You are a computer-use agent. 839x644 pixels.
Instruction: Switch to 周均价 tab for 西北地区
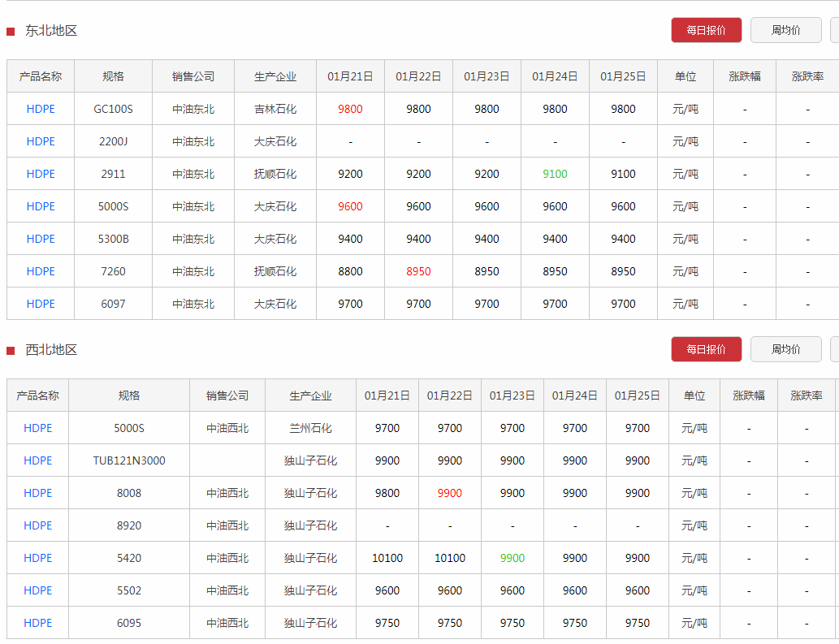point(785,349)
